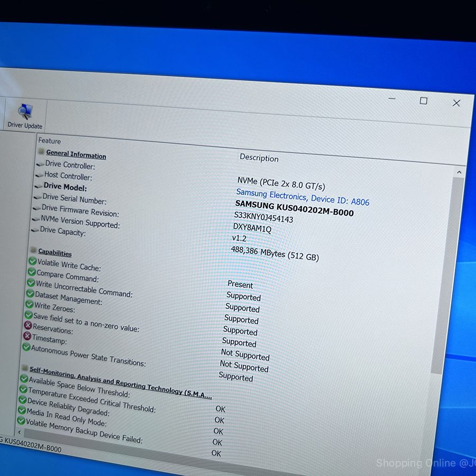476x476 pixels.
Task: Click check icon for Autonomous Power State Transitions
Action: pos(26,346)
